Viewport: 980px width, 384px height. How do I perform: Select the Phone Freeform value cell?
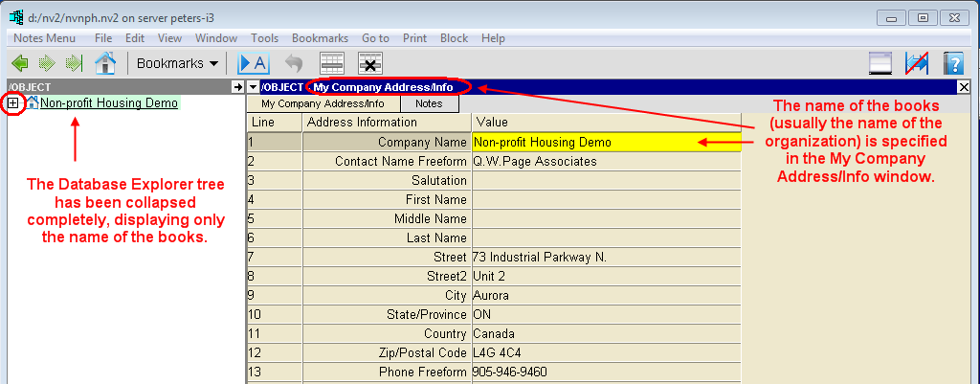606,372
